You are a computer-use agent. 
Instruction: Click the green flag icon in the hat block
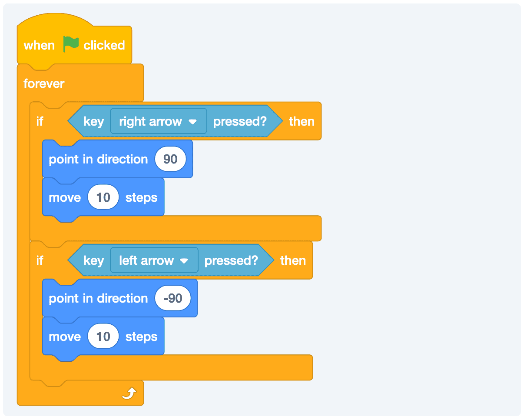(71, 44)
